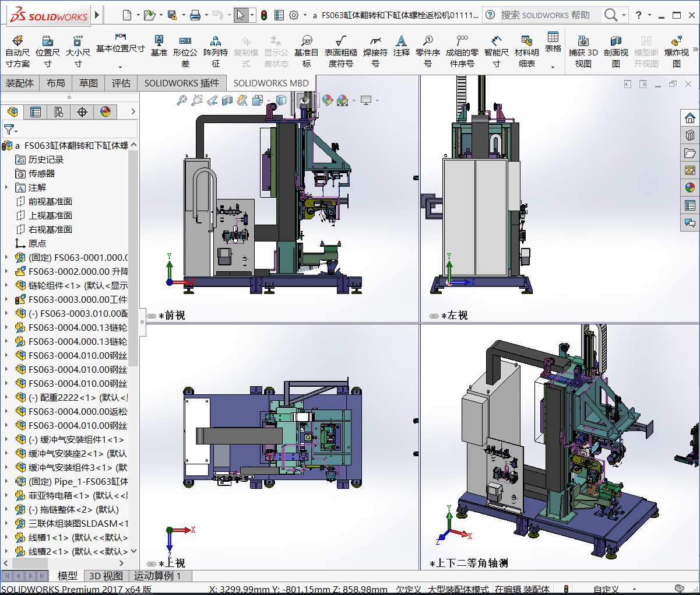Open the 表格 tables dropdown

553,67
